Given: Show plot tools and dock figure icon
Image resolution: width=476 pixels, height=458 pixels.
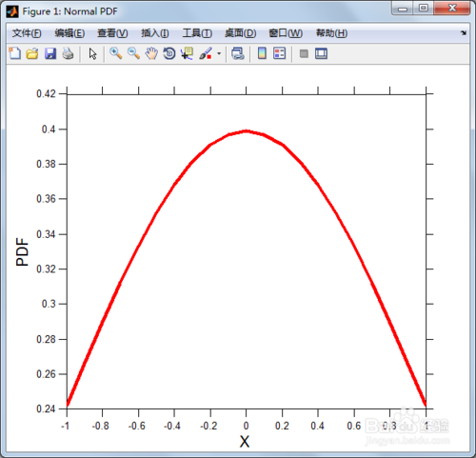Looking at the screenshot, I should pos(321,53).
